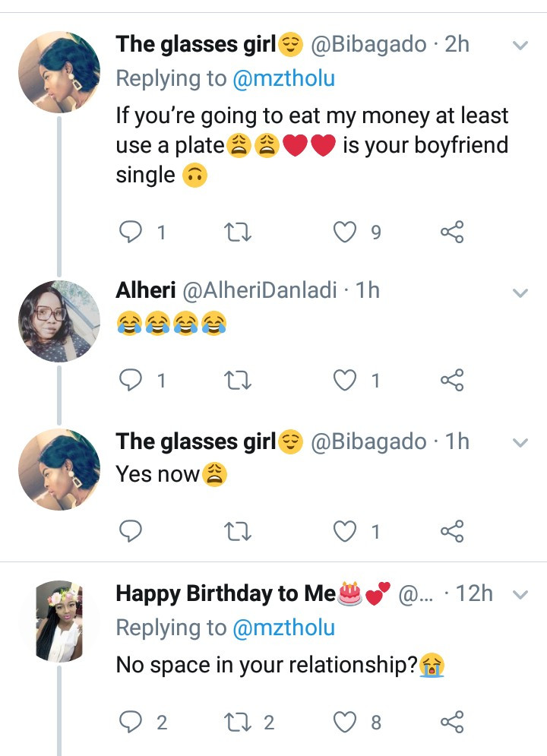Reply to Alheri's laughing emoji tweet
547x756 pixels.
coord(131,380)
